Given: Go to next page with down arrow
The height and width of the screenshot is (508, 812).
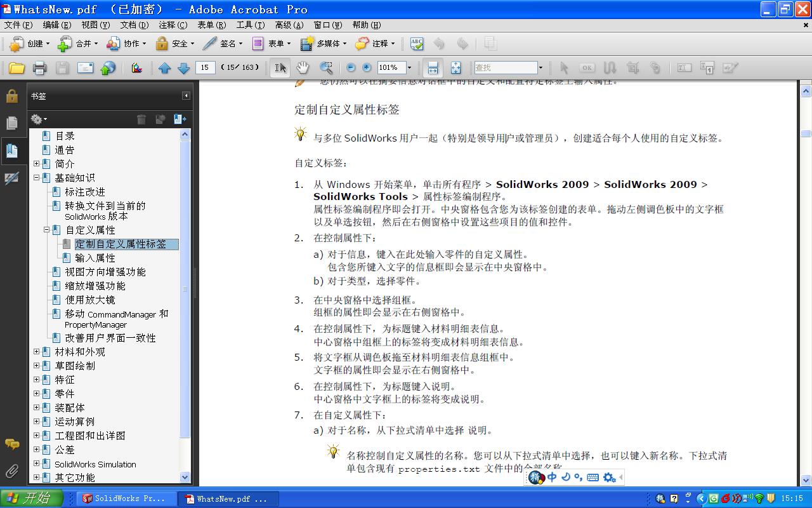Looking at the screenshot, I should point(184,68).
